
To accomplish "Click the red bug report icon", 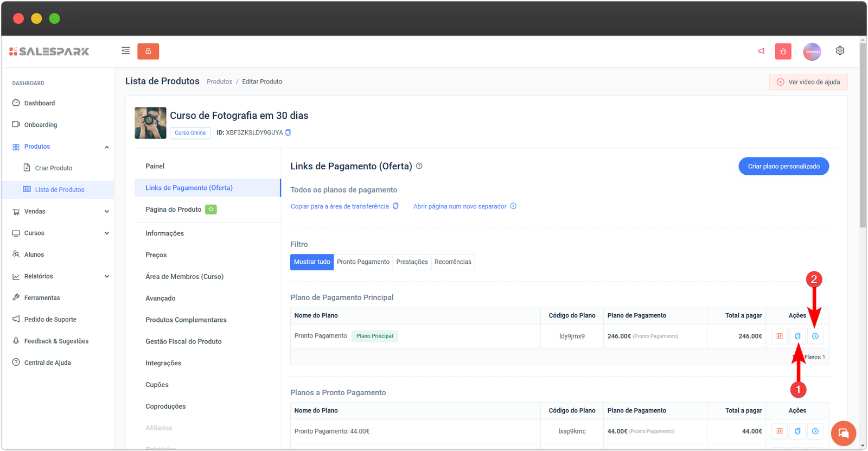I will pos(783,51).
